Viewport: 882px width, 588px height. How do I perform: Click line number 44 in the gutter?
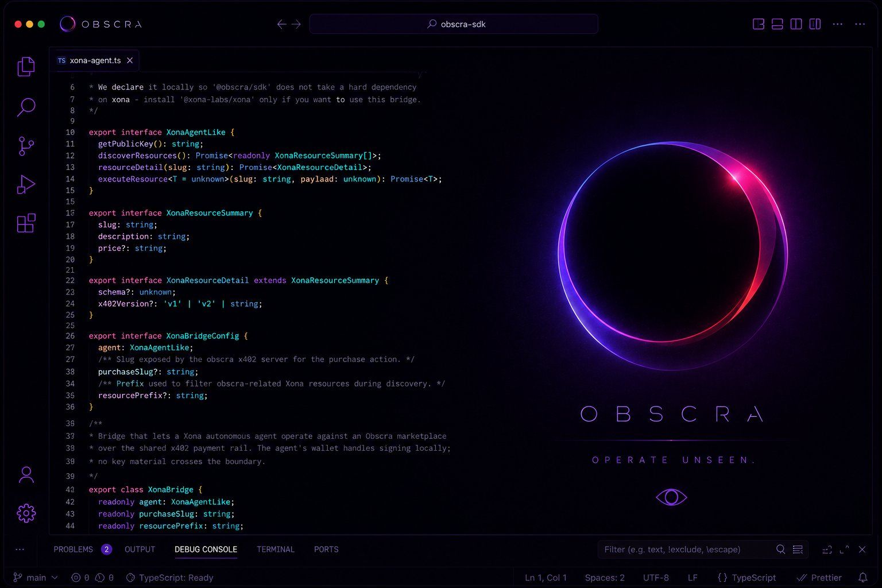(70, 526)
